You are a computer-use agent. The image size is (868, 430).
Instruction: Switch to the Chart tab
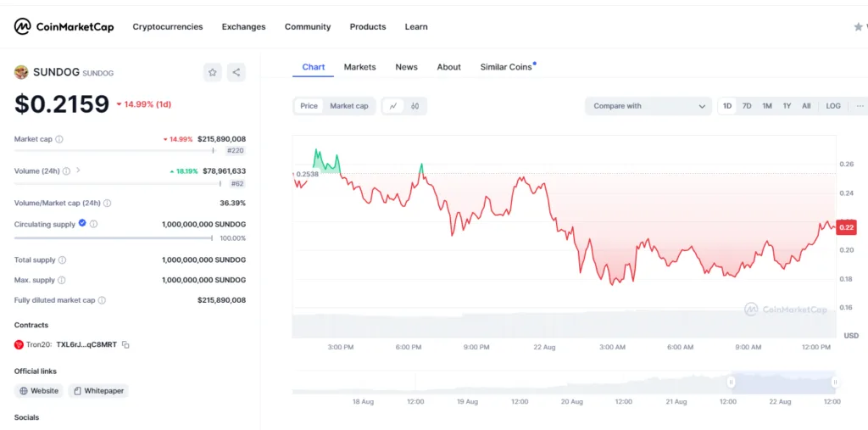314,67
